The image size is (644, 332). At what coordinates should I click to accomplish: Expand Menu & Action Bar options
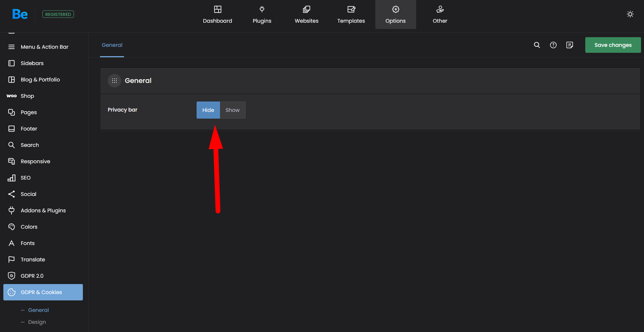point(44,47)
